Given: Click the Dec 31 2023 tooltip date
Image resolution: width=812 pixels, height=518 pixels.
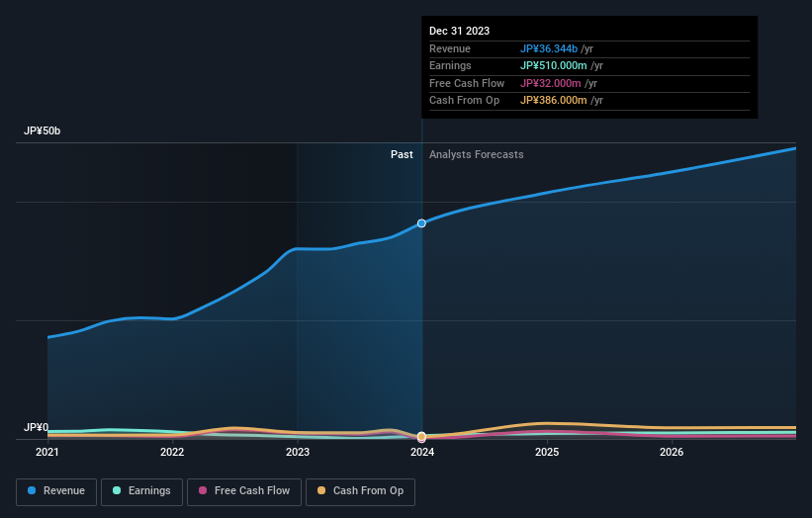Looking at the screenshot, I should click(x=459, y=31).
